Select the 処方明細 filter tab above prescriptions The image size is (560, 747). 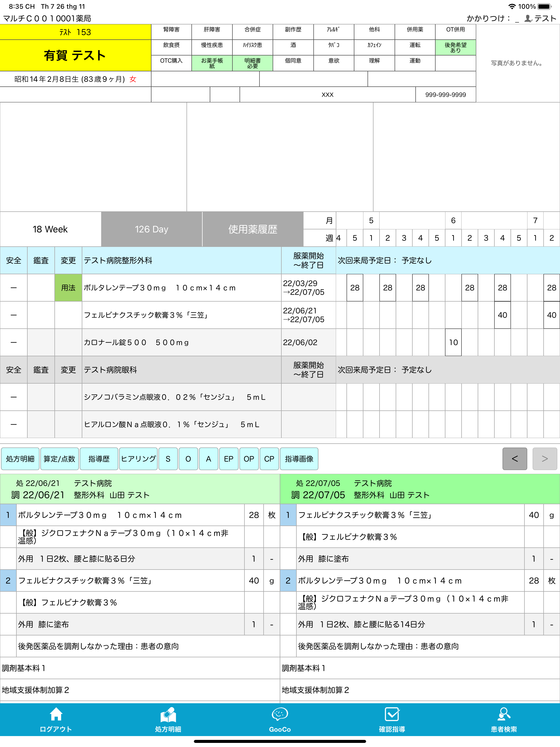coord(20,459)
